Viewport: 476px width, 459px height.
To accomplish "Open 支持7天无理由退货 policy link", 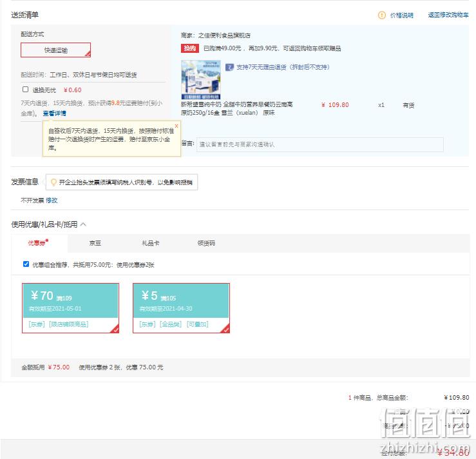I will coord(283,67).
